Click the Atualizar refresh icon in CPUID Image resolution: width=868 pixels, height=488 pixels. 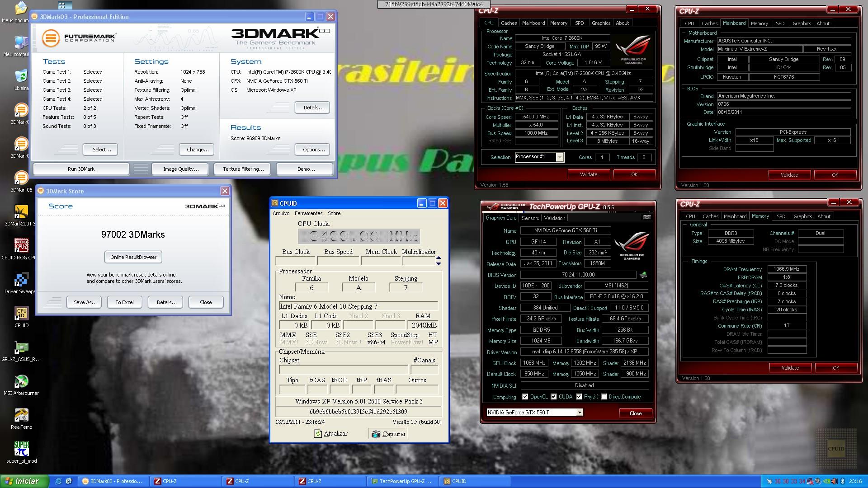pyautogui.click(x=318, y=434)
